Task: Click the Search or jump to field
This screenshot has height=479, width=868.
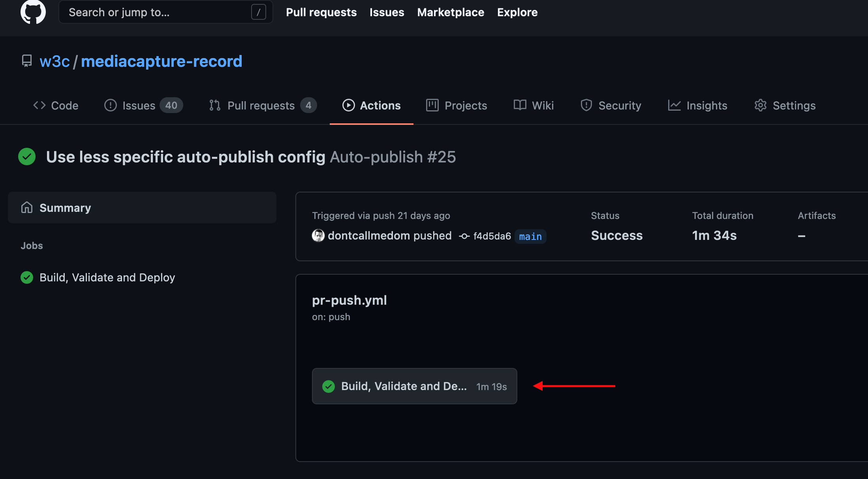Action: (x=158, y=12)
